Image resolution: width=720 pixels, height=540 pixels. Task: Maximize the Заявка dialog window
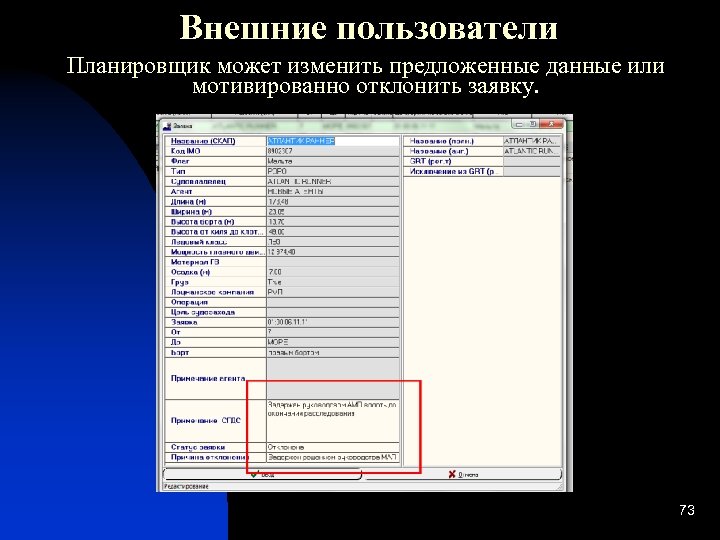click(x=533, y=124)
